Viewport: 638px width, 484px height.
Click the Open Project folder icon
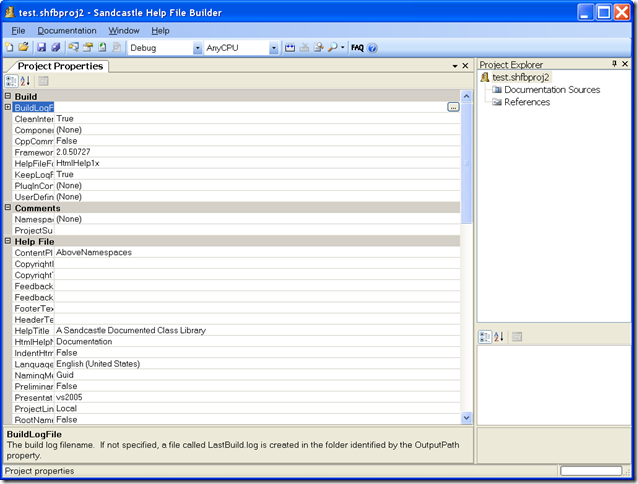[x=22, y=47]
